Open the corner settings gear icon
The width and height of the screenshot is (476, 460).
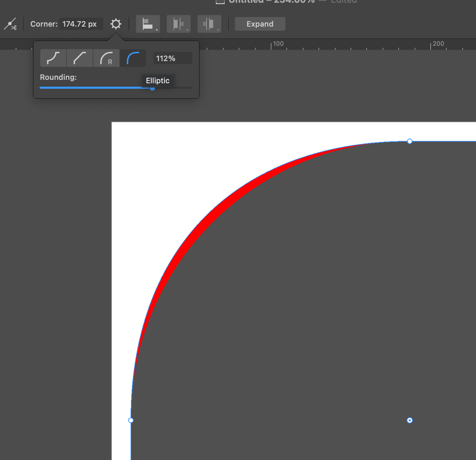click(116, 24)
